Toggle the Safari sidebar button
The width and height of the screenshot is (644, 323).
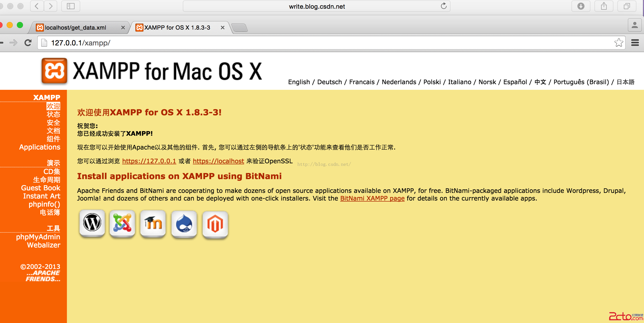pos(70,6)
